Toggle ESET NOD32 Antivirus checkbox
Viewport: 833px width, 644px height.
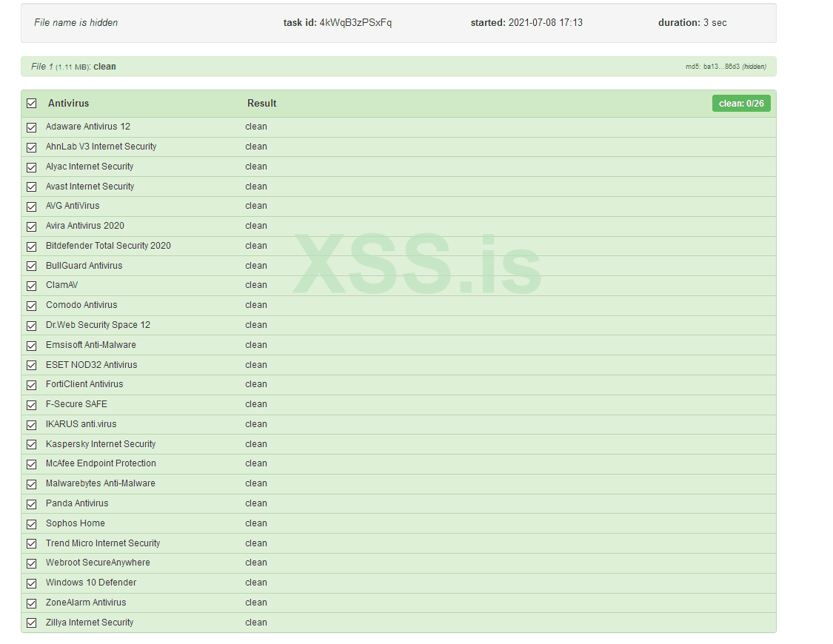click(x=32, y=365)
